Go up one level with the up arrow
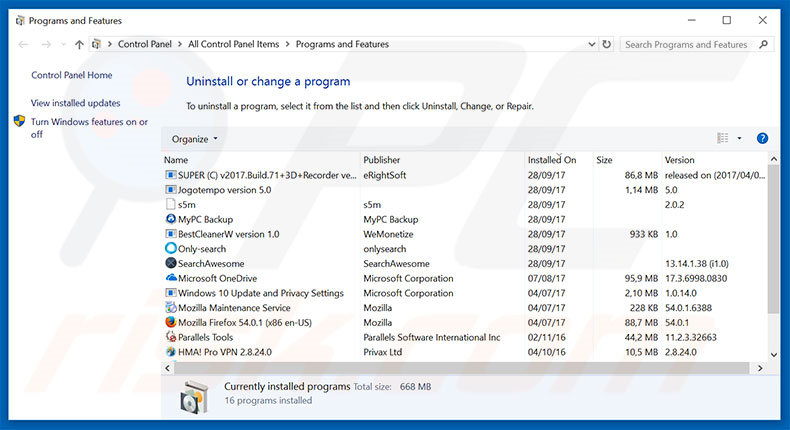Screen dimensions: 790x430 tap(79, 44)
